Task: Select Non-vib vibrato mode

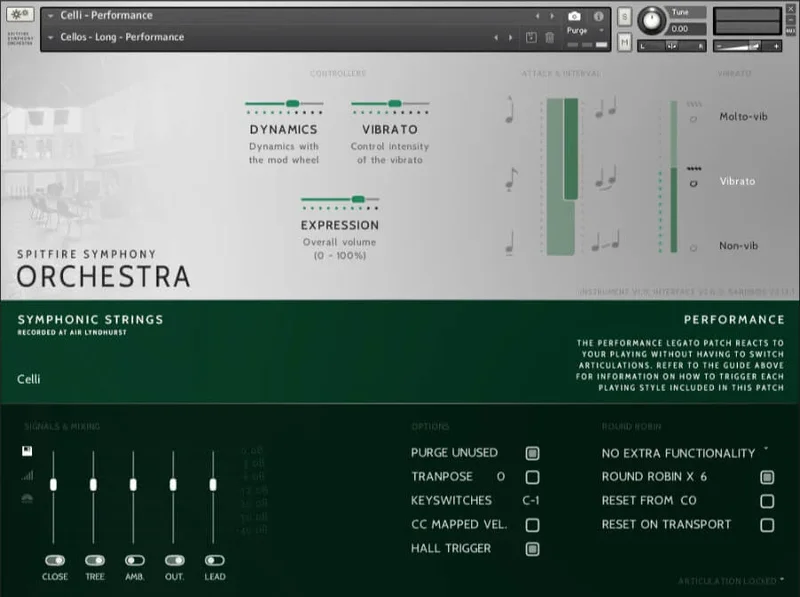Action: coord(738,246)
